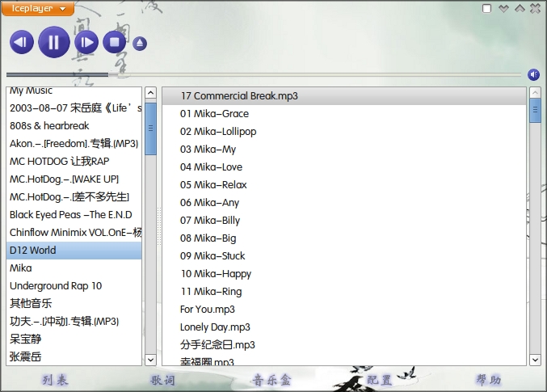The image size is (547, 392).
Task: Select song For You.mp3
Action: pos(344,310)
